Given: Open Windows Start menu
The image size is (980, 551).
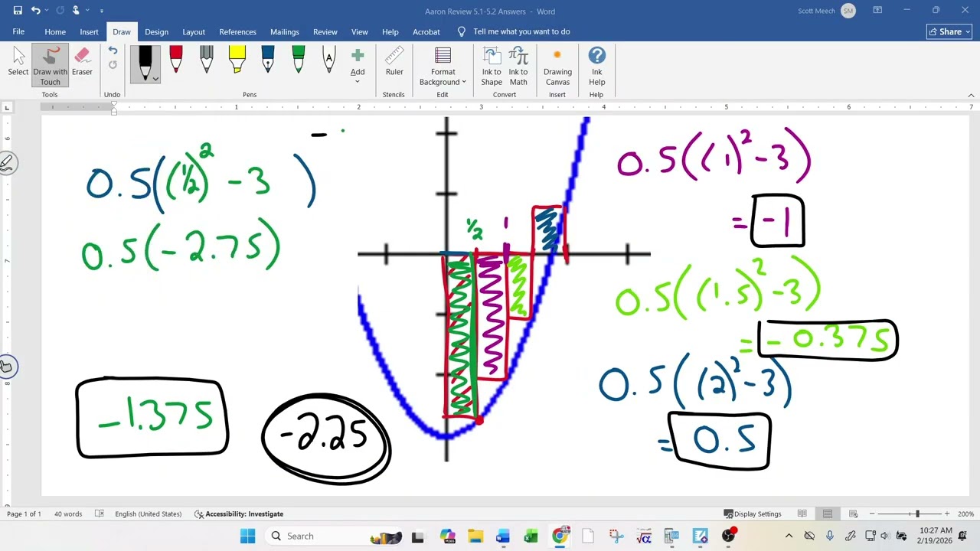Looking at the screenshot, I should (248, 536).
